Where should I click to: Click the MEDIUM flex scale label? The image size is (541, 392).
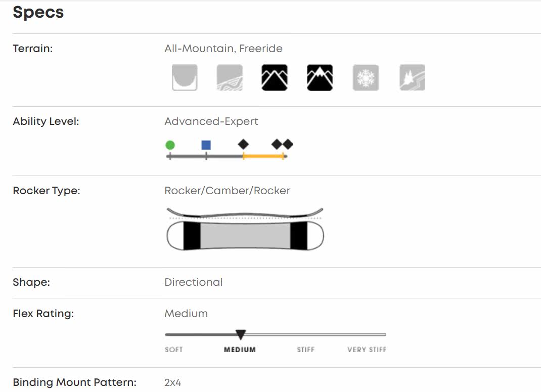click(240, 350)
